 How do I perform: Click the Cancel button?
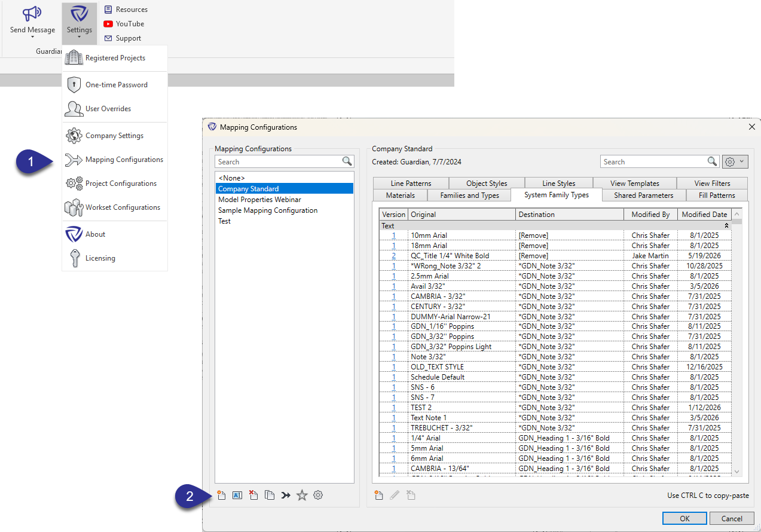click(x=732, y=518)
